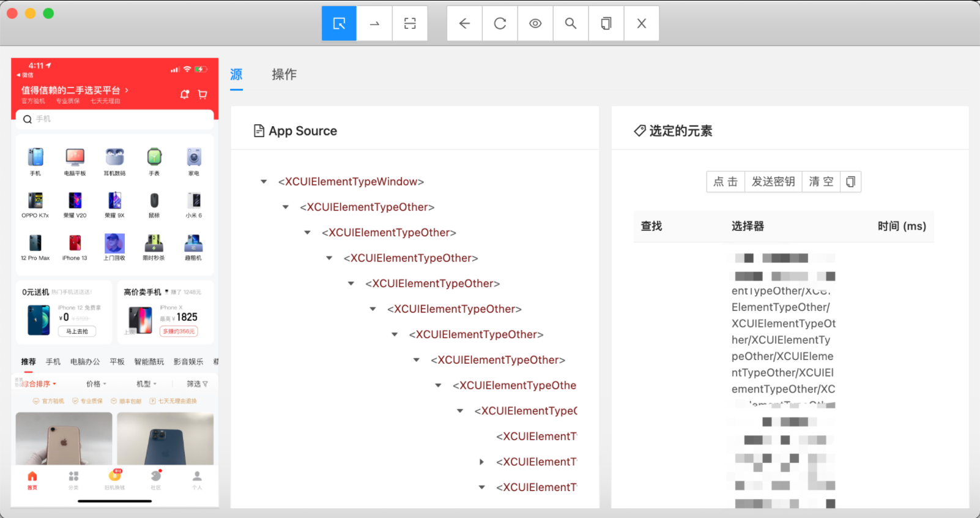Activate the Select Elements mode icon
Image resolution: width=980 pixels, height=518 pixels.
339,23
